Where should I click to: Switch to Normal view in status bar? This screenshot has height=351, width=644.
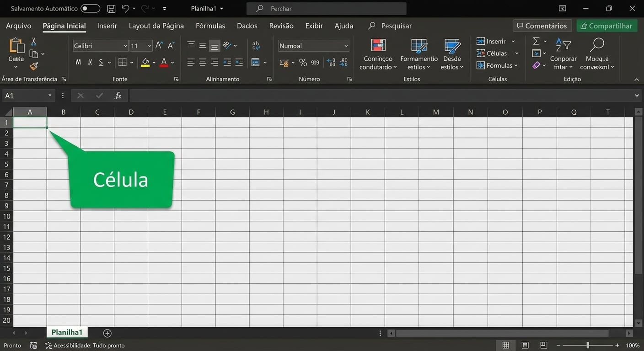(506, 345)
